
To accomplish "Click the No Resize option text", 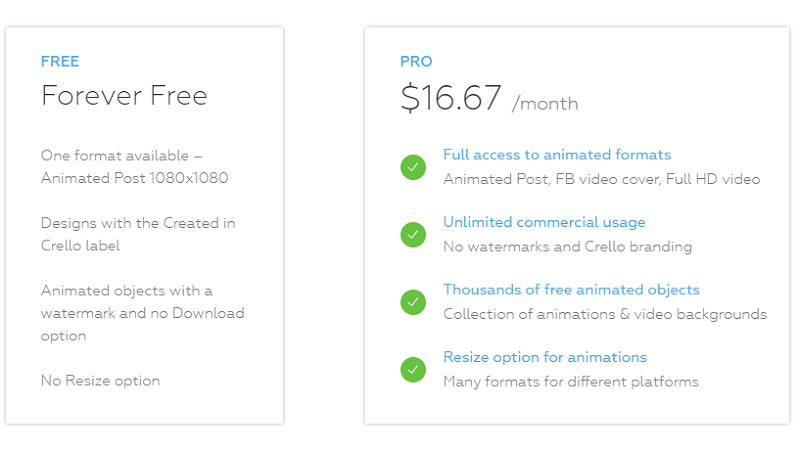I will [100, 381].
